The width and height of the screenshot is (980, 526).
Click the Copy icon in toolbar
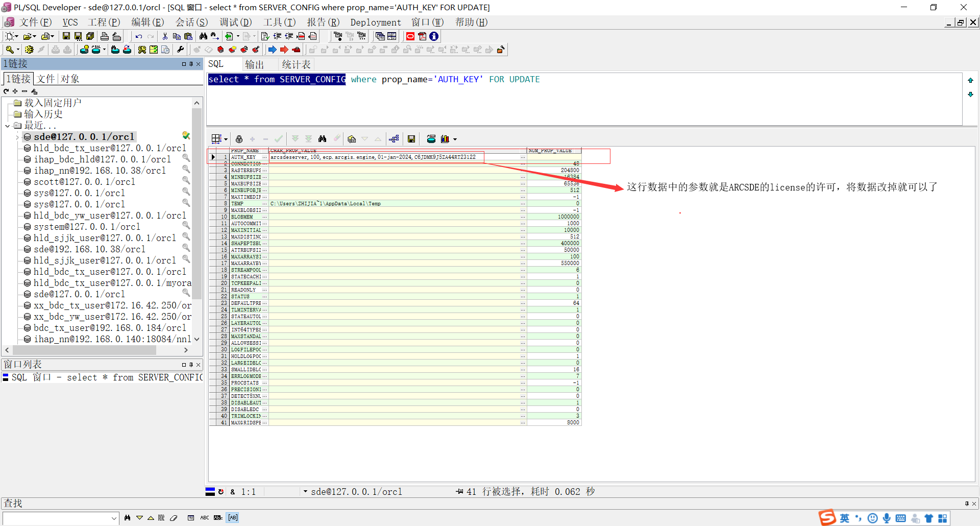[x=177, y=36]
